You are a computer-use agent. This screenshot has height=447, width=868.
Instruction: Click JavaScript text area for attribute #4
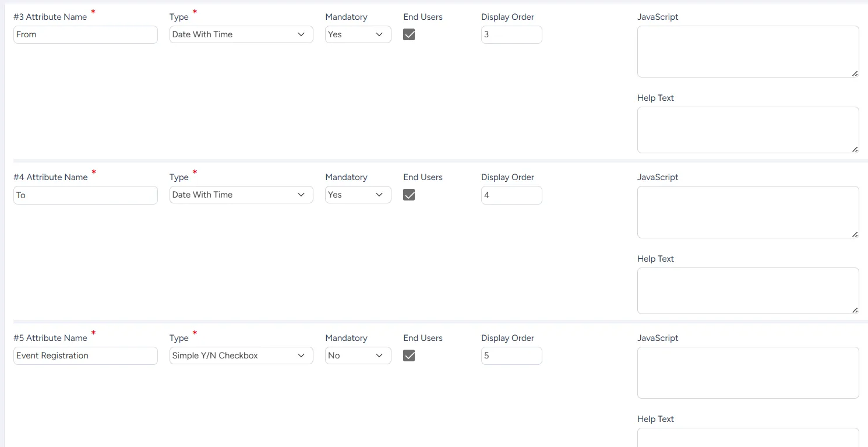748,212
